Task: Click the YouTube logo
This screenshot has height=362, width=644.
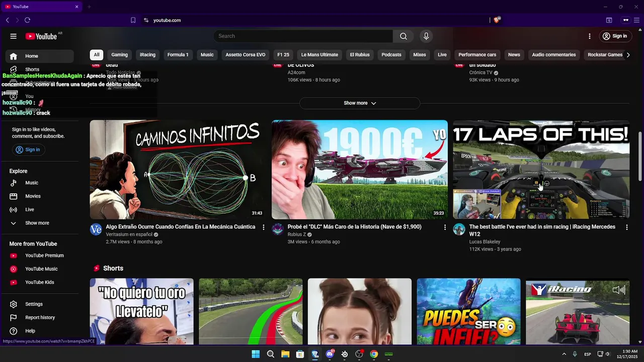Action: pyautogui.click(x=41, y=36)
